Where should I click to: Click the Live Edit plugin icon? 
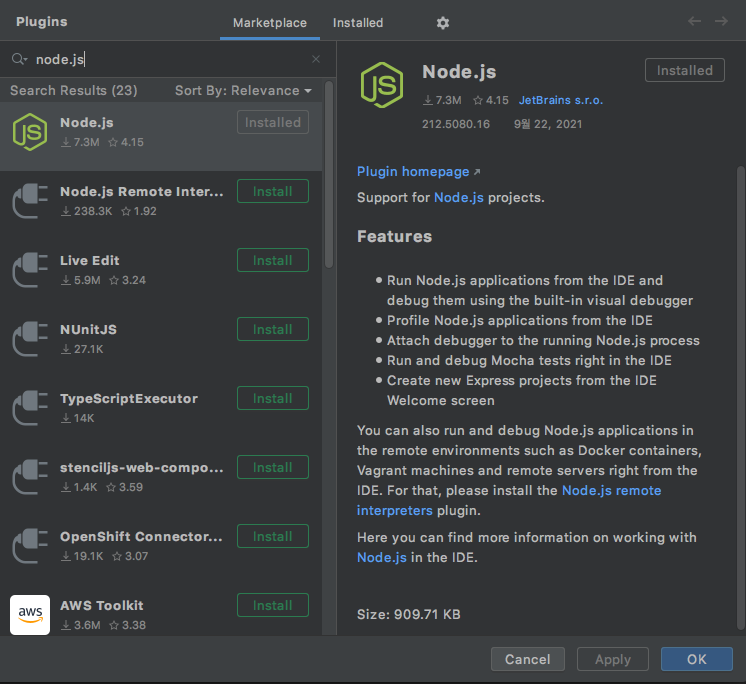coord(30,270)
